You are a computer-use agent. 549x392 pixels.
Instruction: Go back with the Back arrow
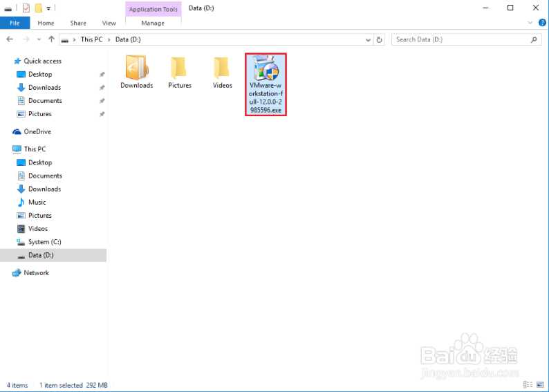tap(10, 39)
